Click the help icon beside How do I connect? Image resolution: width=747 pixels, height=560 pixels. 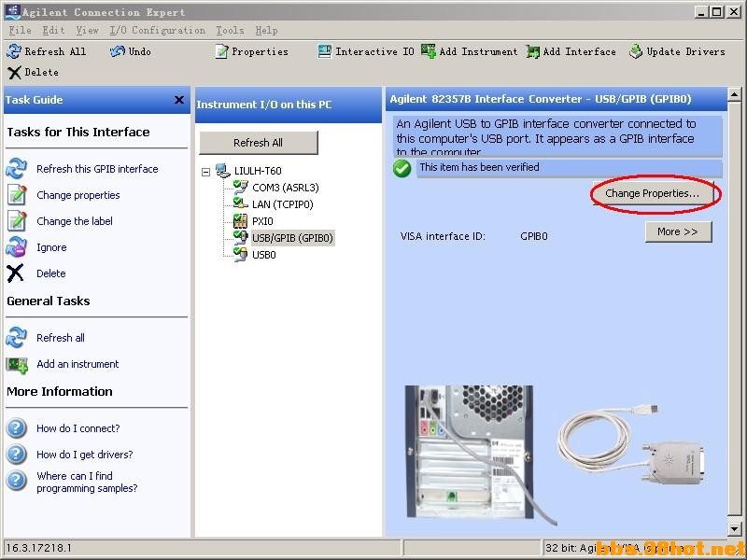16,428
